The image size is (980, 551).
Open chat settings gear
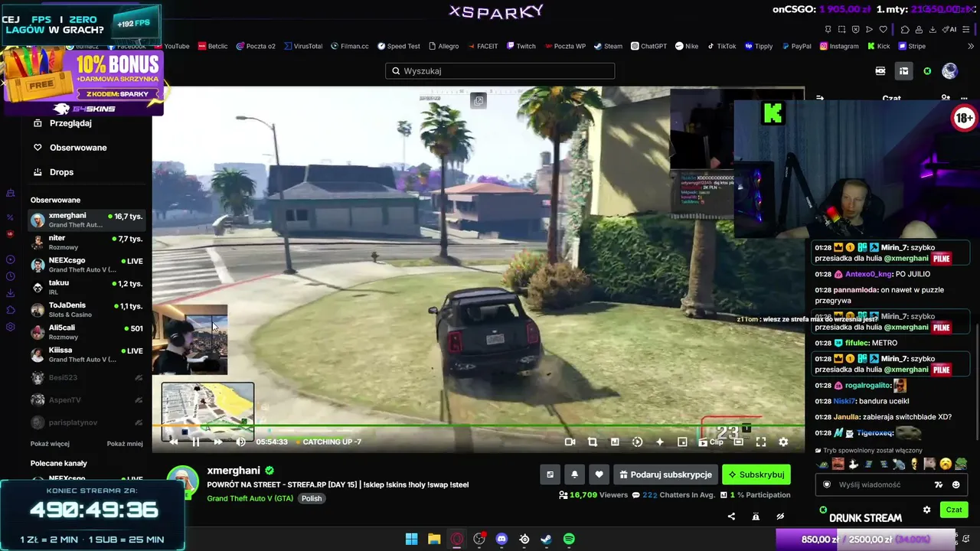(926, 510)
